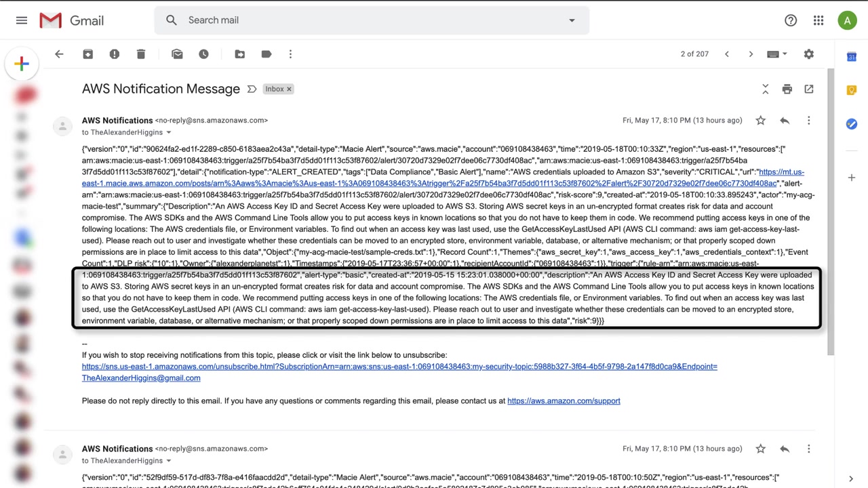The width and height of the screenshot is (868, 488).
Task: Click the email subject AWS Notification Message
Action: [x=161, y=89]
